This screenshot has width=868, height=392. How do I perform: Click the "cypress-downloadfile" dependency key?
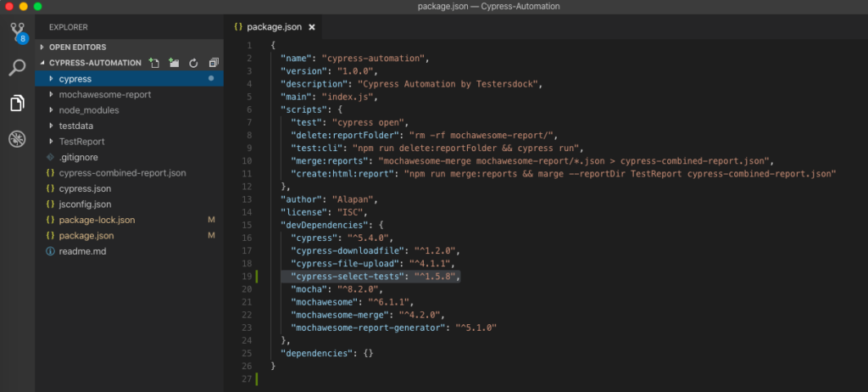point(348,250)
